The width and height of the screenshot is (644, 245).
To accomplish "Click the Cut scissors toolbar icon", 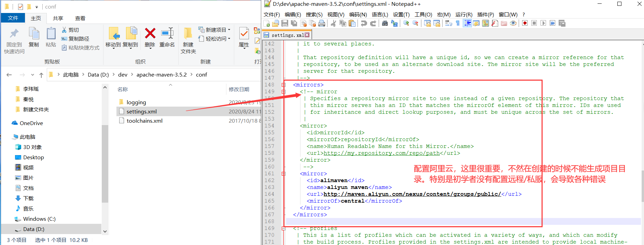I will tap(334, 23).
